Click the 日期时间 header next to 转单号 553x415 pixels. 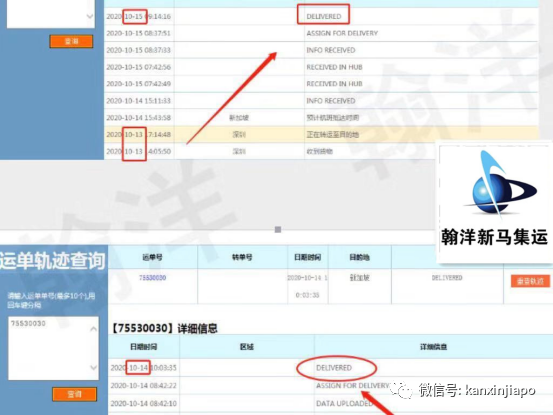(308, 257)
